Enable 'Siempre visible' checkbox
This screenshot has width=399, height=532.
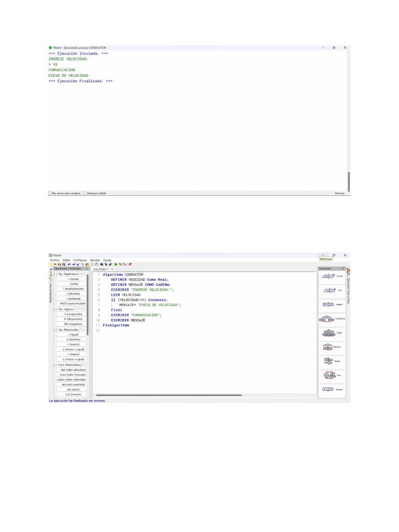tap(85, 193)
